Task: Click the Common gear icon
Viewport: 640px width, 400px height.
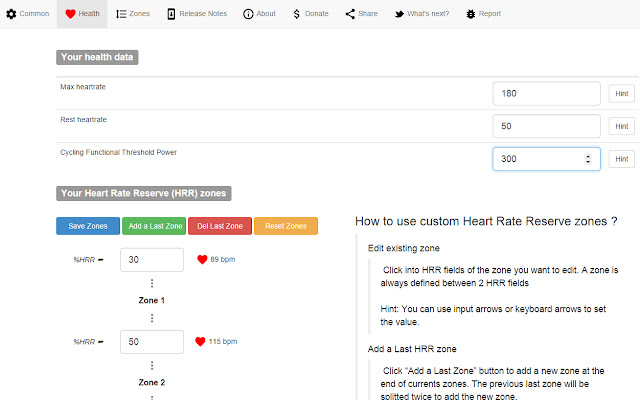Action: click(12, 14)
